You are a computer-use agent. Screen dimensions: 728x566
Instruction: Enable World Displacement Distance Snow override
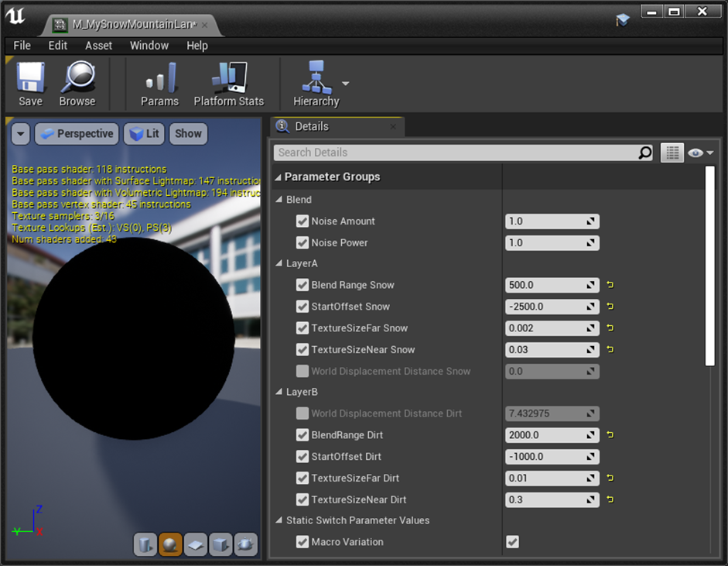[x=302, y=371]
